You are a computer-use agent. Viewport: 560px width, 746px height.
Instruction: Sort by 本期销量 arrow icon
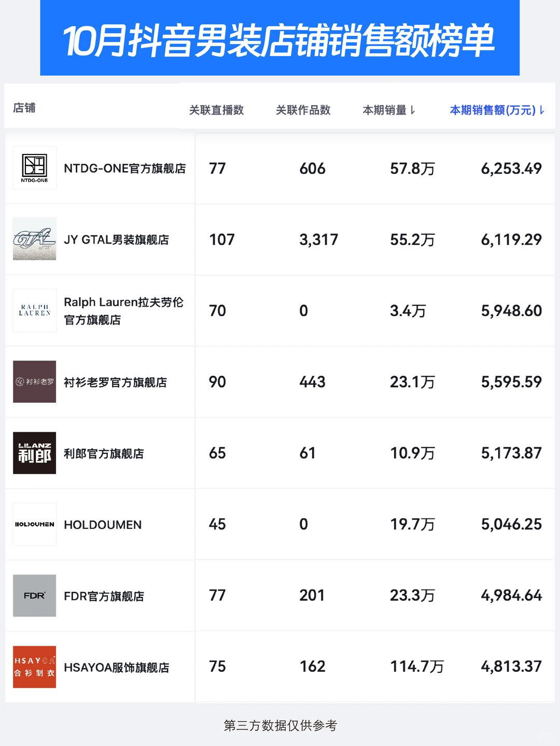(x=413, y=110)
